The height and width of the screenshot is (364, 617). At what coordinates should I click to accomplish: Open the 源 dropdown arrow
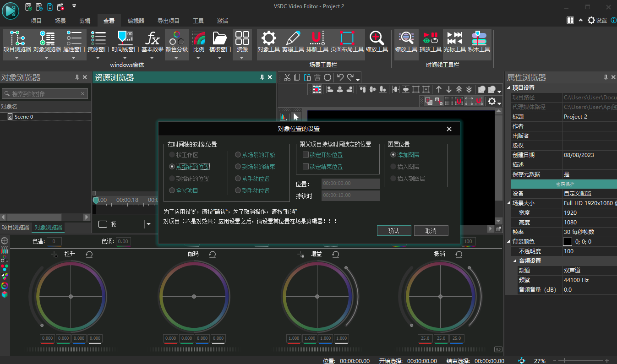[x=148, y=224]
